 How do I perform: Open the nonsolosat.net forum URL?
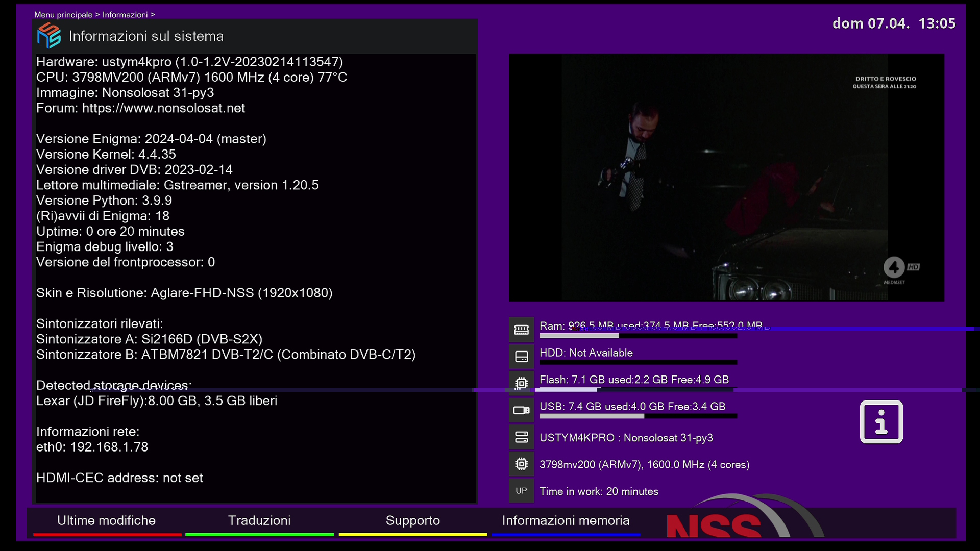coord(163,108)
